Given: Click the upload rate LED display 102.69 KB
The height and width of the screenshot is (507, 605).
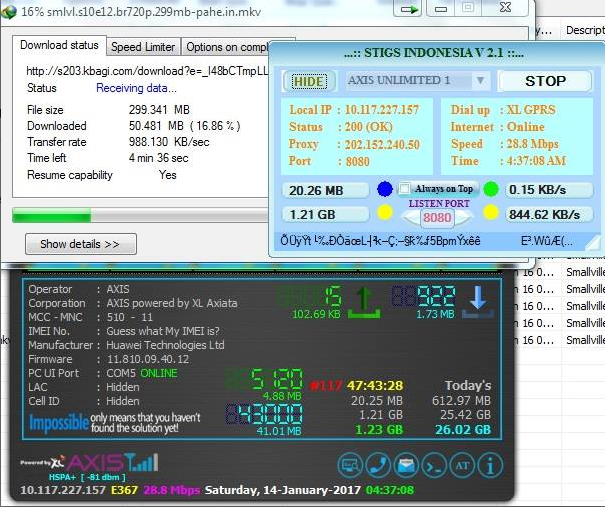Looking at the screenshot, I should point(310,303).
